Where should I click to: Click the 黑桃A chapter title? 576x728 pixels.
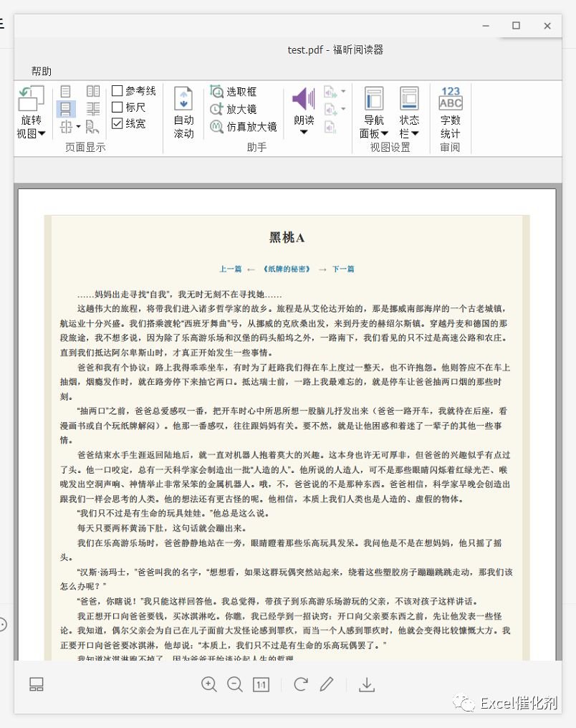pyautogui.click(x=287, y=238)
